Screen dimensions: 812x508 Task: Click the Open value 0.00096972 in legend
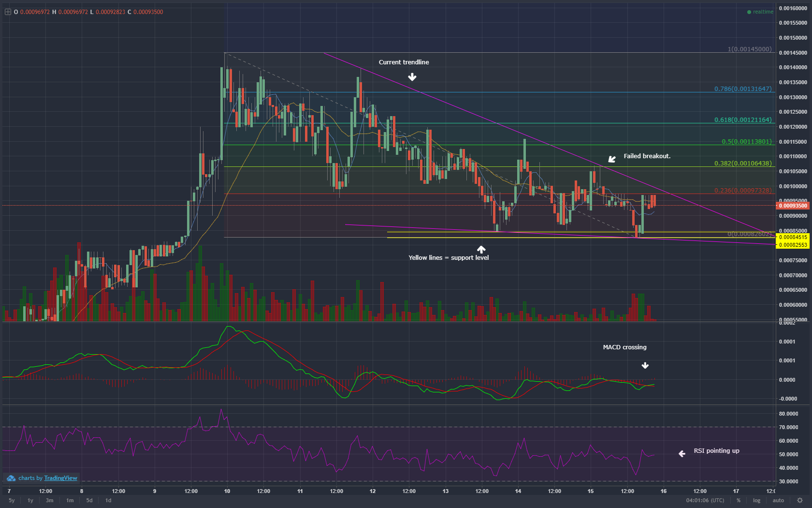[x=35, y=12]
